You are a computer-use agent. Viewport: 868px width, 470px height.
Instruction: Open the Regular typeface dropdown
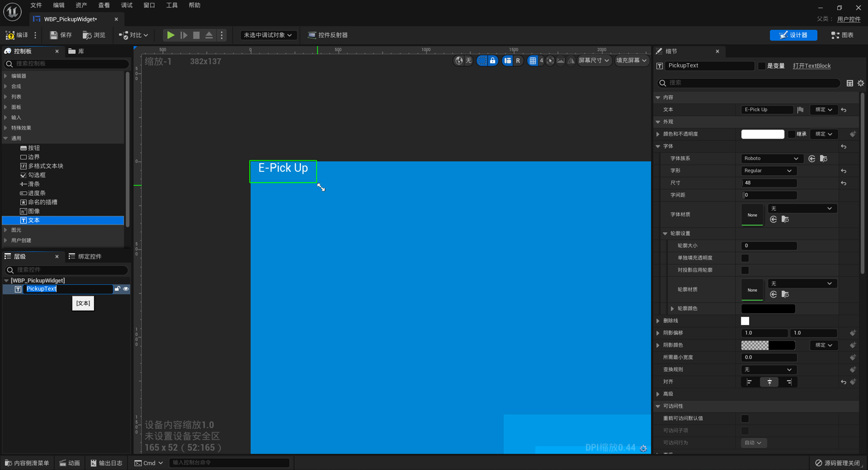[x=768, y=171]
